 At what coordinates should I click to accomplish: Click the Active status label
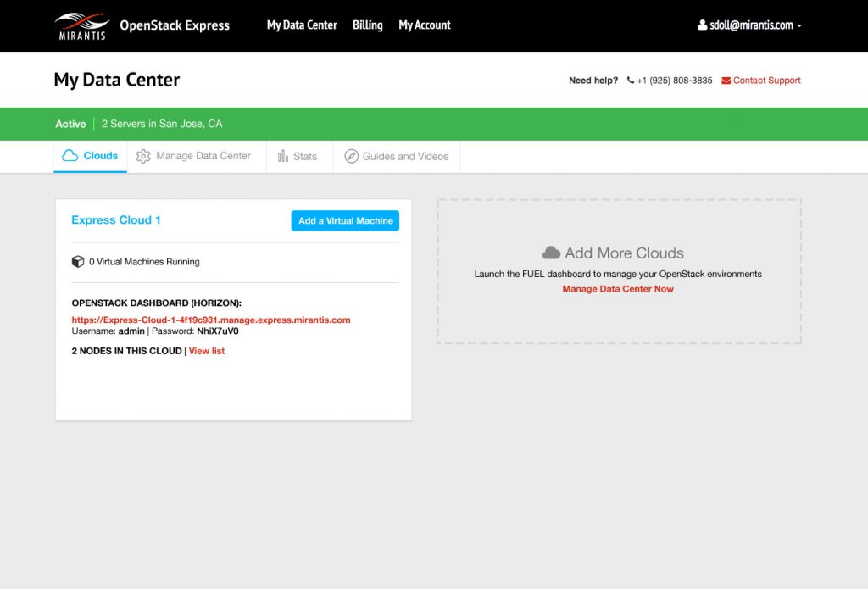pos(70,124)
